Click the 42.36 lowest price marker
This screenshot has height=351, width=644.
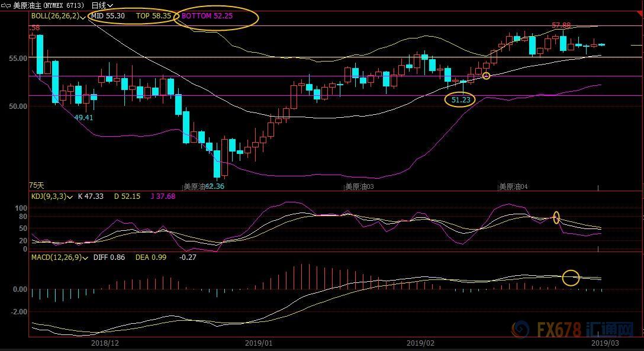tap(215, 186)
